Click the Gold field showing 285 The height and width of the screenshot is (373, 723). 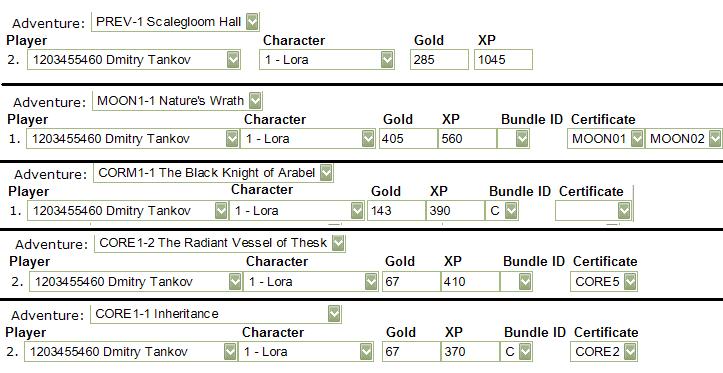pos(439,59)
